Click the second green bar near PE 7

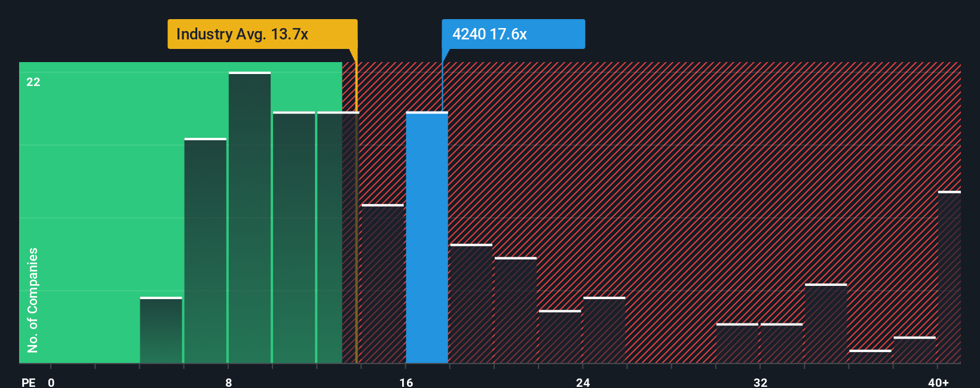tap(206, 251)
